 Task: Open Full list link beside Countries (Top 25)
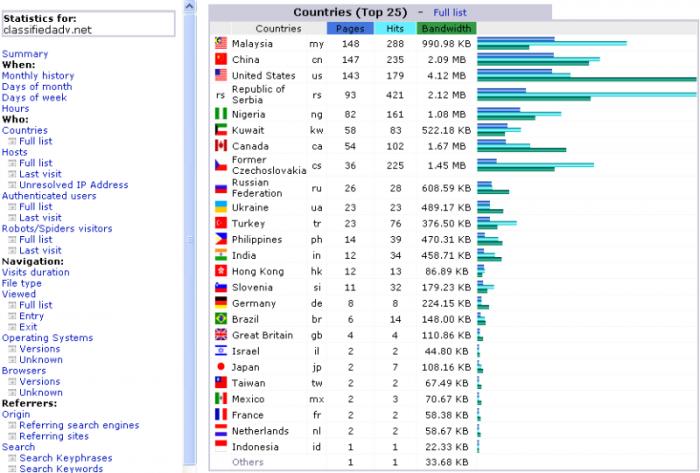click(x=450, y=12)
